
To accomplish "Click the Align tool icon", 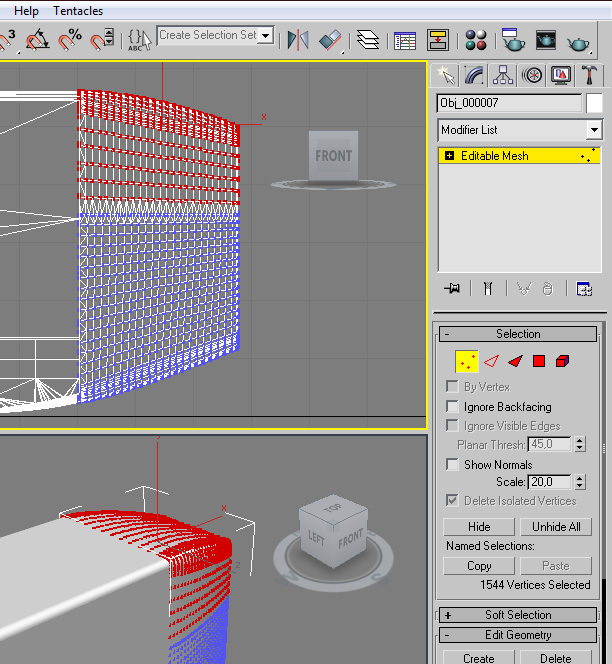I will [x=330, y=41].
